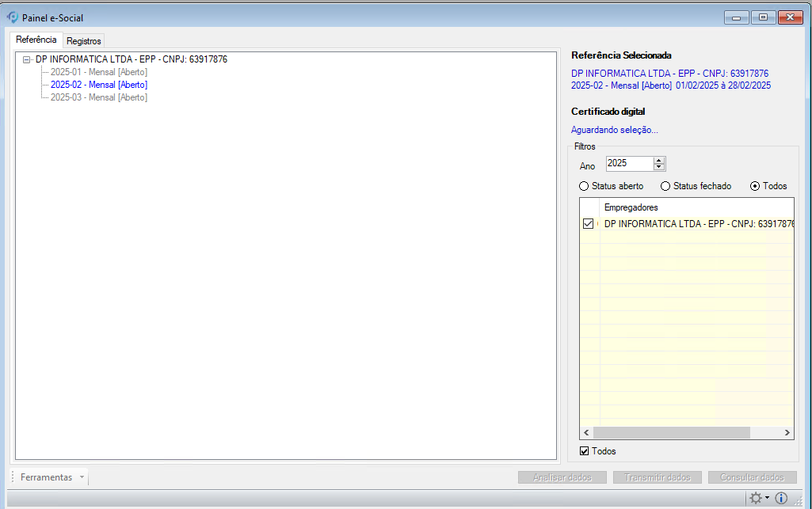Open the Registros tab

click(x=84, y=41)
